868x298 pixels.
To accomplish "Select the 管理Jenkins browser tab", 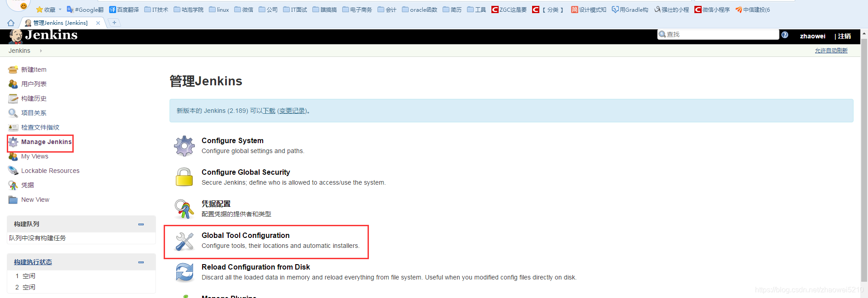I will (x=61, y=23).
